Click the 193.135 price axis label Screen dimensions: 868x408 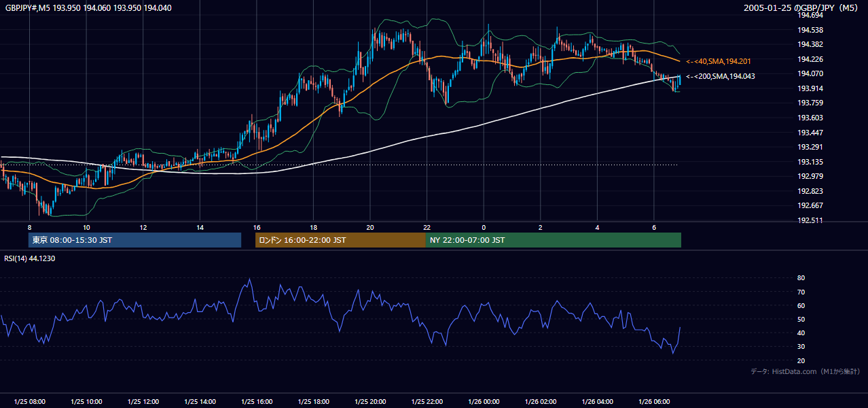pos(810,162)
